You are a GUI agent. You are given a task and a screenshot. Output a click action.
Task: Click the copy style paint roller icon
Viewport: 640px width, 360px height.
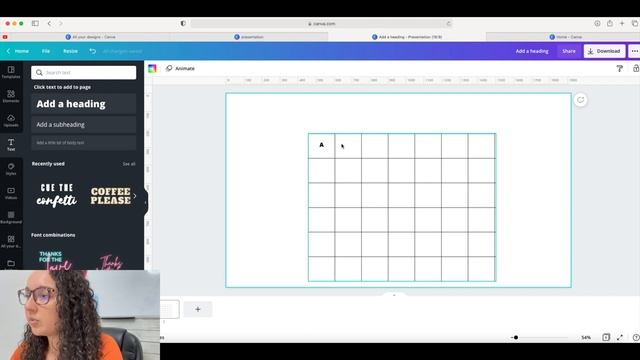pos(620,69)
